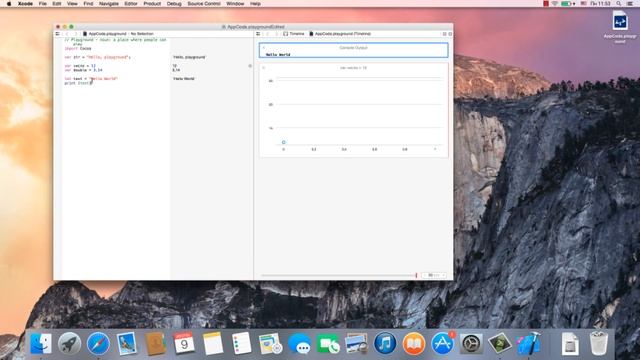Add an assistant editor with the plus icon
Image resolution: width=640 pixels, height=360 pixels.
[x=444, y=34]
